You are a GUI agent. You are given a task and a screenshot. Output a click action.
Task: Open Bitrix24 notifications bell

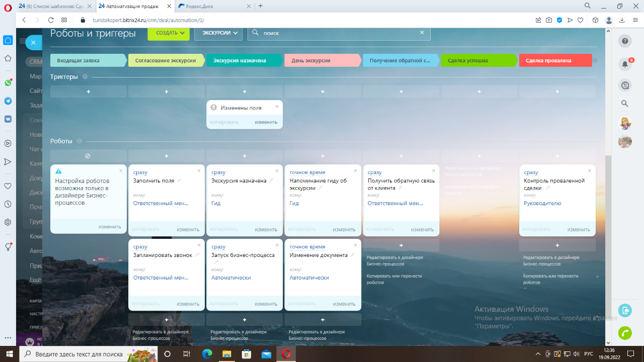click(x=625, y=64)
